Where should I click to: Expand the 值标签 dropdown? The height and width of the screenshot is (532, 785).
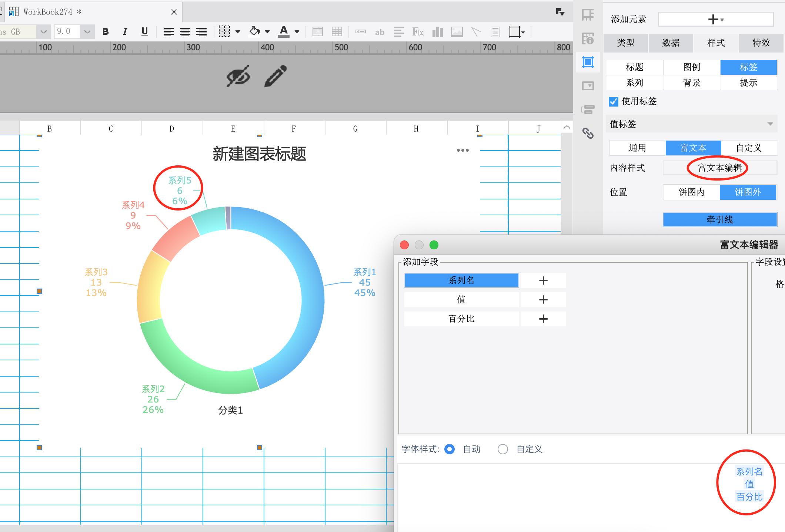[x=770, y=124]
